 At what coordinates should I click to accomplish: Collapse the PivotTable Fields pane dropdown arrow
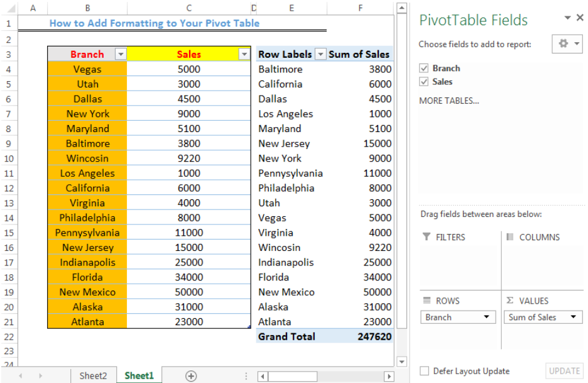point(568,18)
